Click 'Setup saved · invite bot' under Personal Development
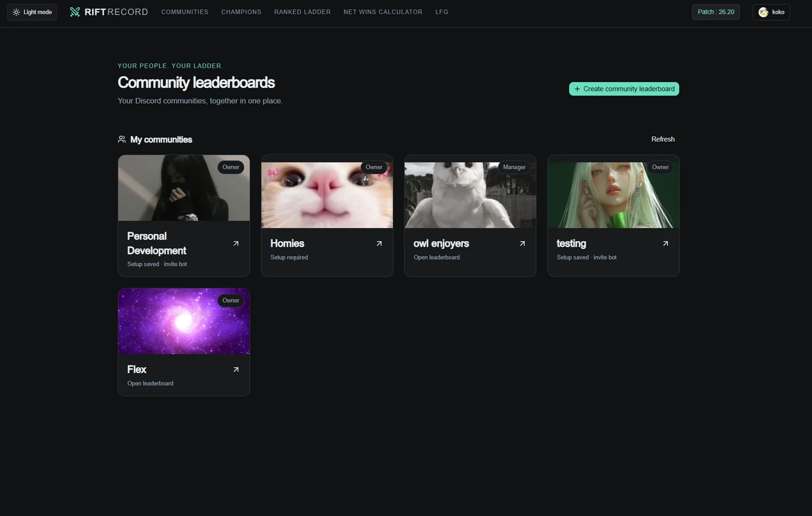 coord(157,264)
